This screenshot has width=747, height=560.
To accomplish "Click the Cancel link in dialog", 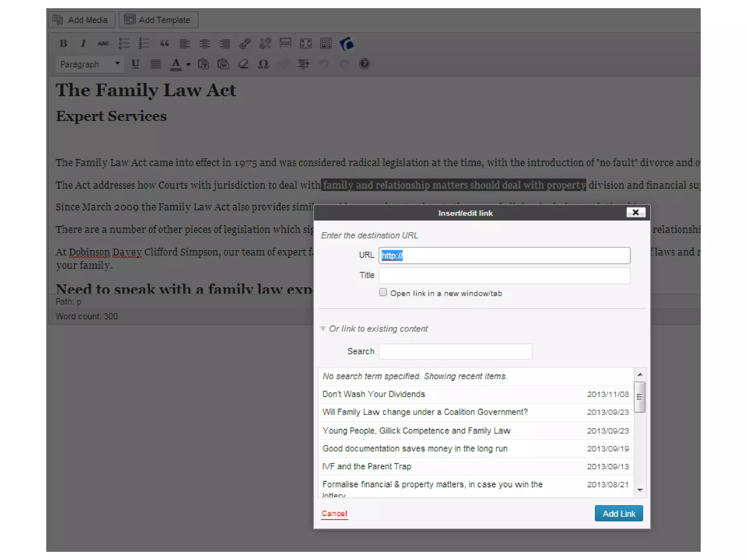I will click(334, 513).
